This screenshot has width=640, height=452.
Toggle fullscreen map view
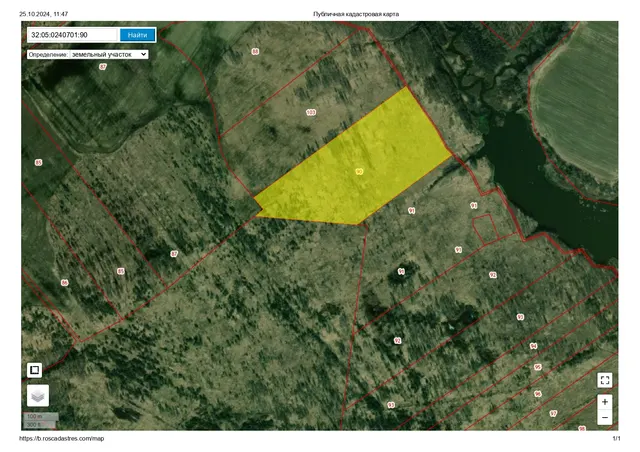[605, 380]
